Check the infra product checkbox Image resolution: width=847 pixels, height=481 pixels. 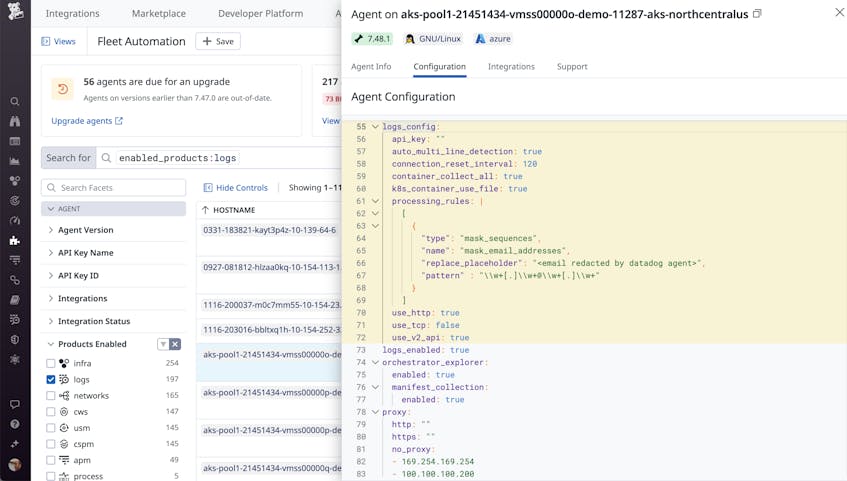51,363
